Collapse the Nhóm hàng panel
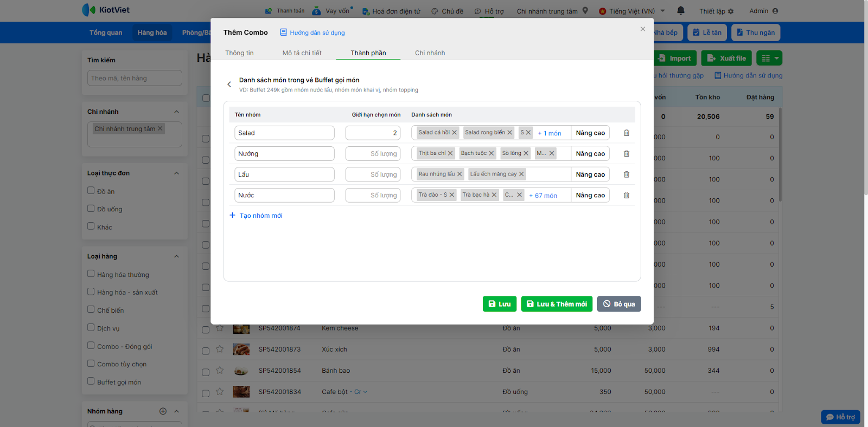This screenshot has width=868, height=427. pos(176,411)
